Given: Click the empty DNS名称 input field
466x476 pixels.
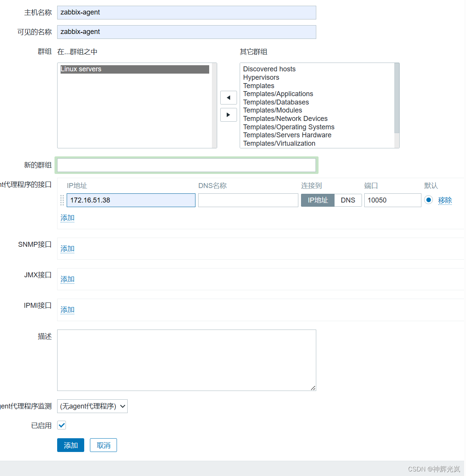Looking at the screenshot, I should click(248, 200).
